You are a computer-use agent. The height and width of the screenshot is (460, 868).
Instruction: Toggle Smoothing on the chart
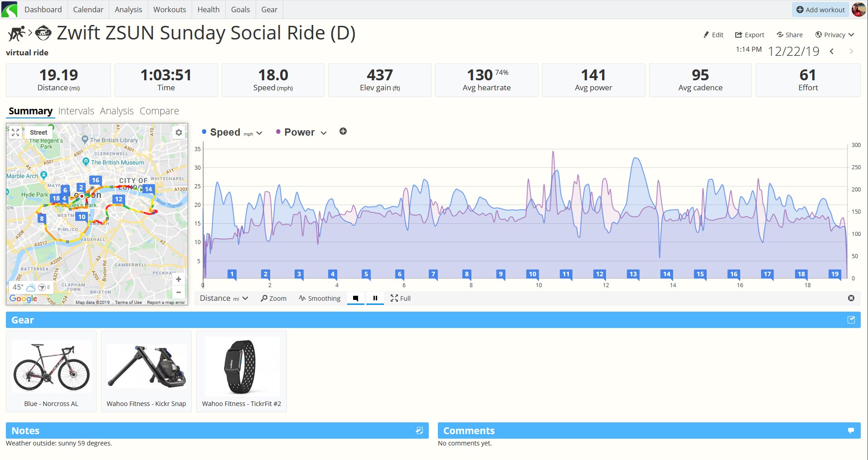coord(320,298)
